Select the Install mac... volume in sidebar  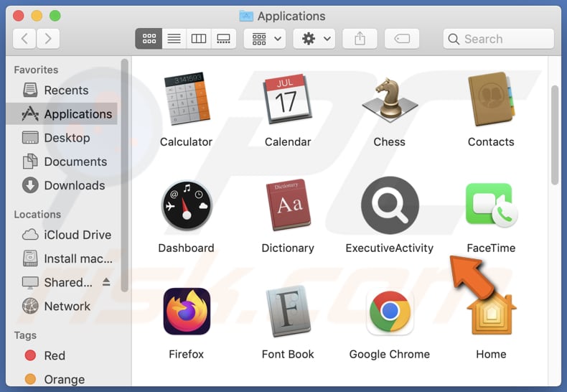coord(62,258)
